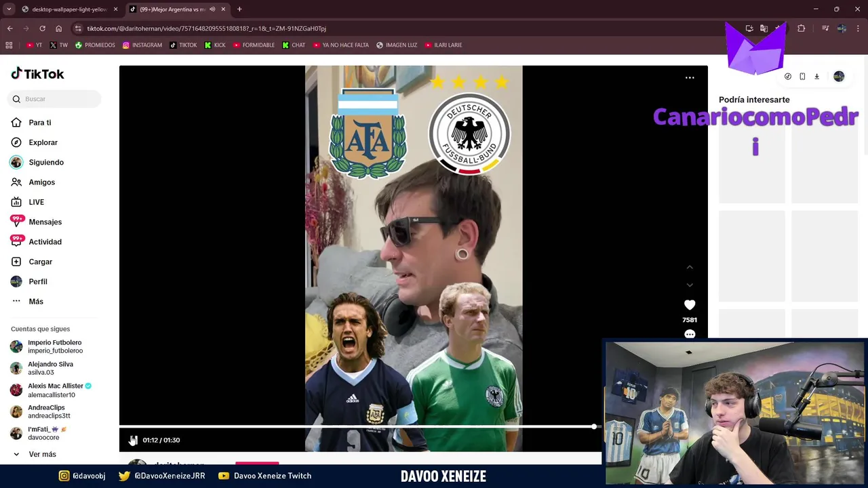The height and width of the screenshot is (488, 868).
Task: Open the TikTok profile avatar menu
Action: coord(839,77)
